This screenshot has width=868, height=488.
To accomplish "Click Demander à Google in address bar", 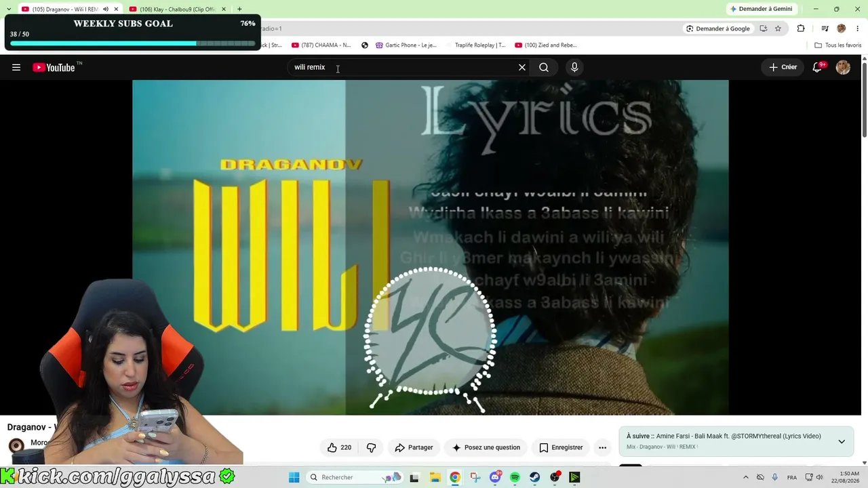I will (718, 28).
